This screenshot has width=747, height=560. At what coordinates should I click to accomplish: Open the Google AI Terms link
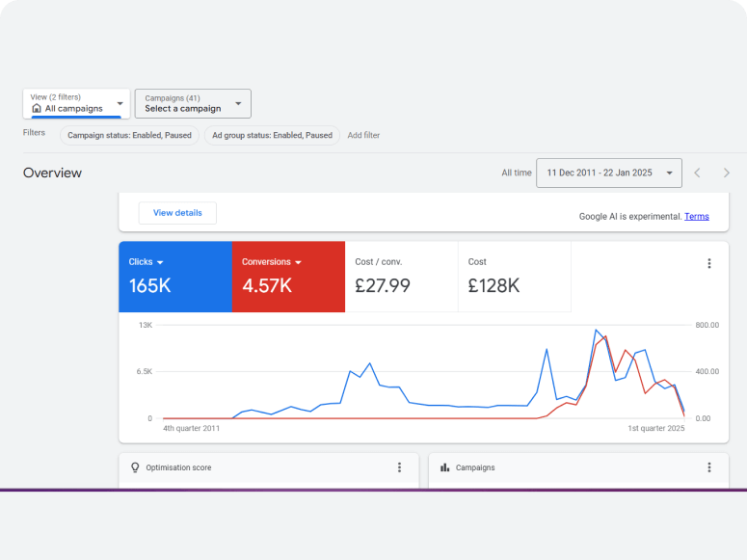tap(696, 217)
